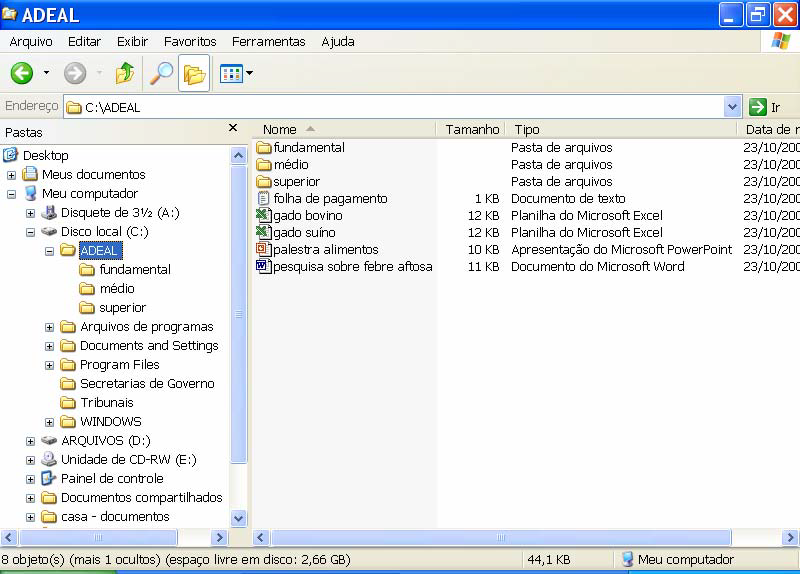The image size is (800, 574).
Task: Collapse the ADEAL folder tree node
Action: click(49, 251)
